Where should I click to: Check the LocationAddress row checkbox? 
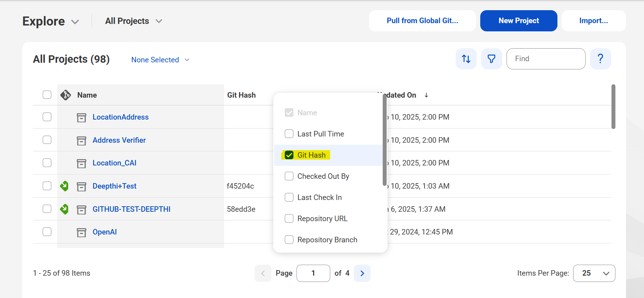[47, 117]
